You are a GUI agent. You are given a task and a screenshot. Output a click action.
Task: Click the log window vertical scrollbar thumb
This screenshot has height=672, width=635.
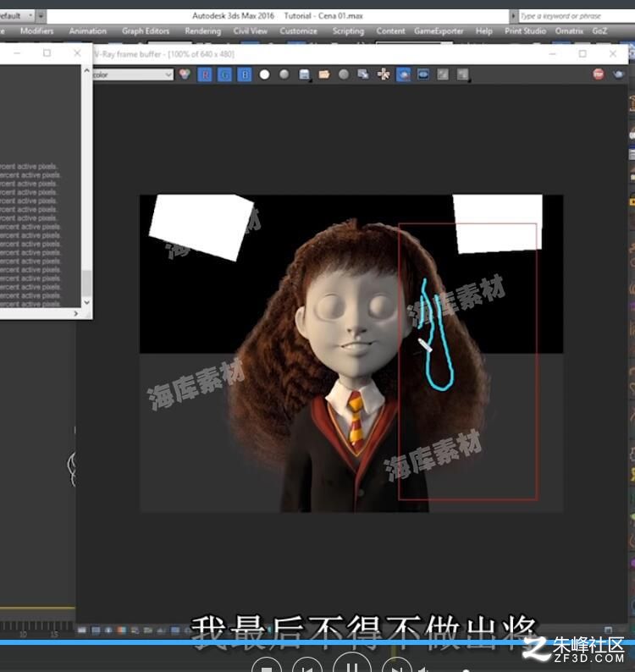pyautogui.click(x=86, y=283)
